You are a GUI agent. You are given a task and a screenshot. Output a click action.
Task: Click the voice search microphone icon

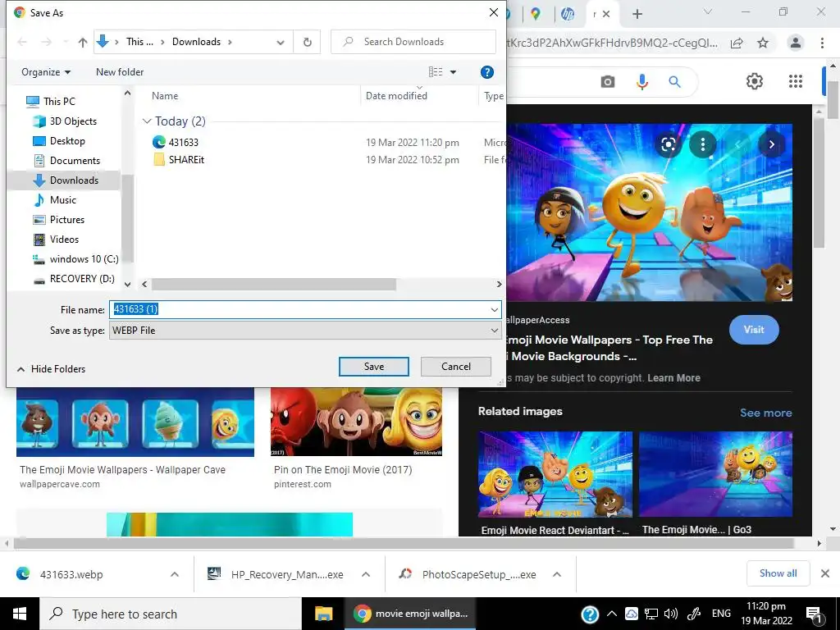point(641,81)
